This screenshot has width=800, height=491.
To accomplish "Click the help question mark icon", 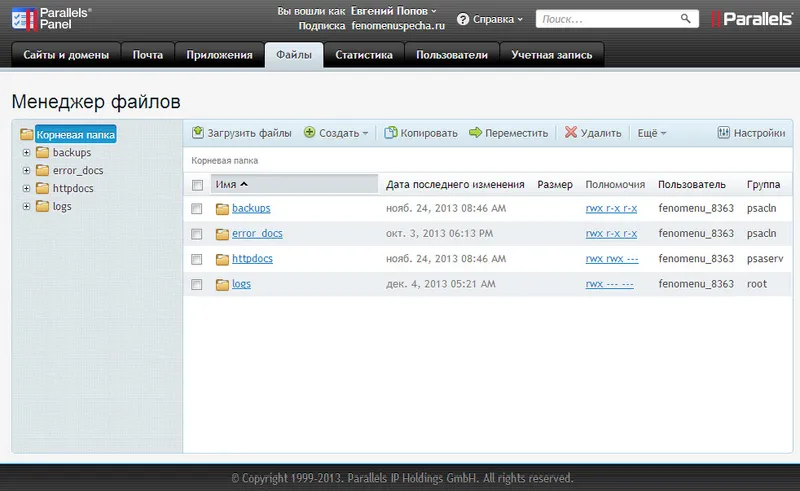I will point(463,19).
